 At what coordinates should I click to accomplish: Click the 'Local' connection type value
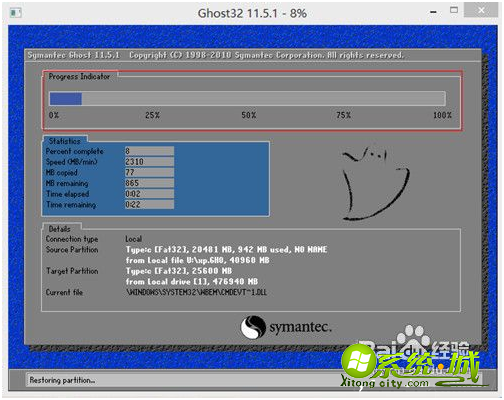134,239
